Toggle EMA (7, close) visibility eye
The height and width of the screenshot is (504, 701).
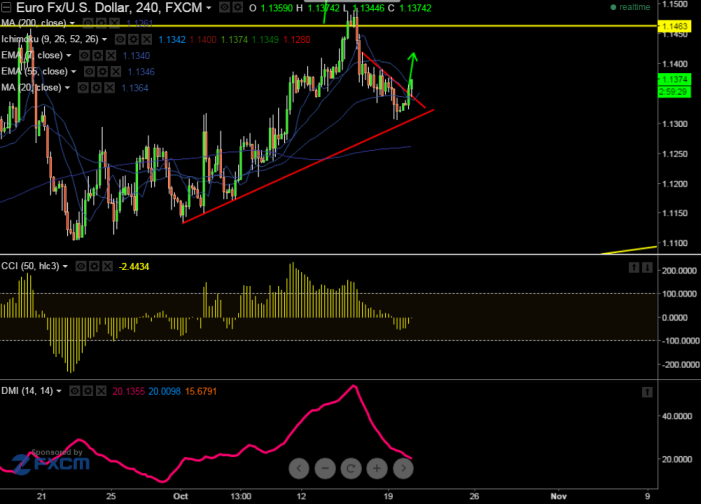point(84,55)
